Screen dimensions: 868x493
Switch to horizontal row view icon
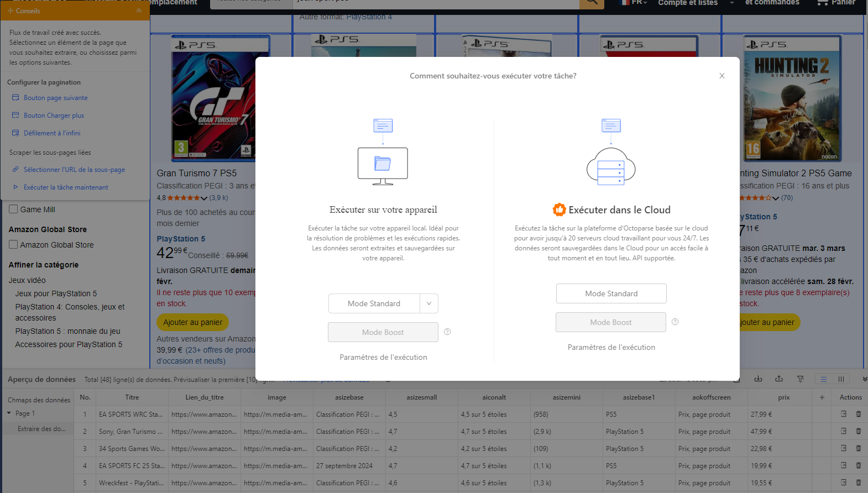coord(824,379)
